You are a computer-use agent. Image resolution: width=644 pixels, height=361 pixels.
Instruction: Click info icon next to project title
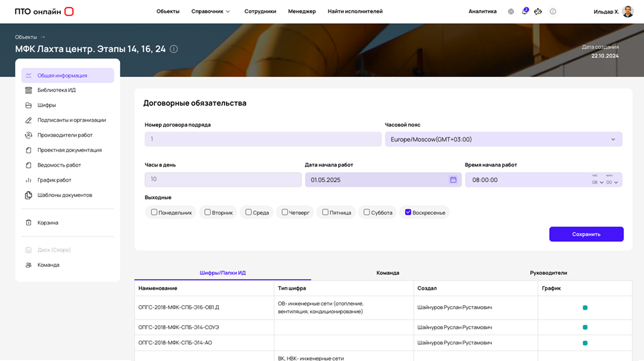coord(174,49)
